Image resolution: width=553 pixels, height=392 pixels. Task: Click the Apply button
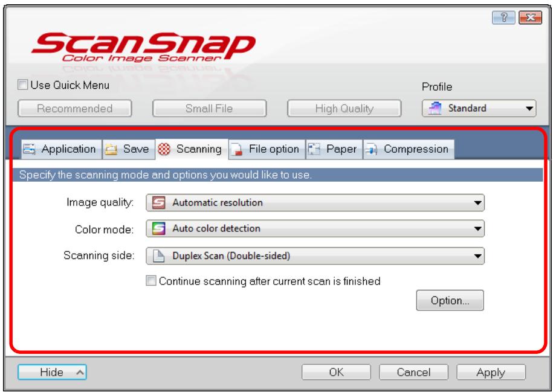point(491,372)
